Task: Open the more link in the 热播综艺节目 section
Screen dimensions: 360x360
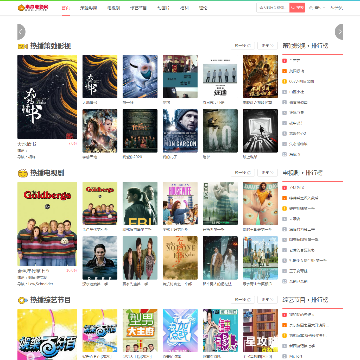Action: coord(267,300)
